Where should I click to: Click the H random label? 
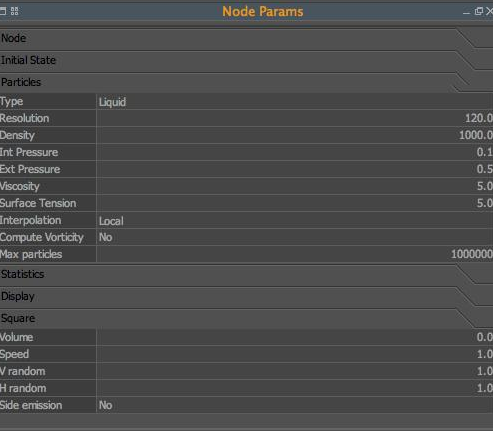click(23, 388)
